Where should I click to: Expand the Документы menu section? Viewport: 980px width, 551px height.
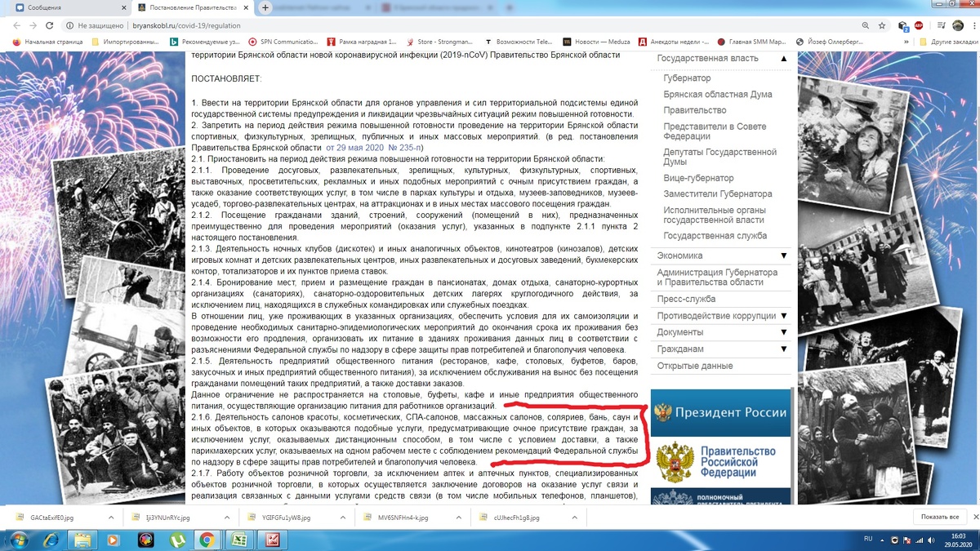pos(784,332)
